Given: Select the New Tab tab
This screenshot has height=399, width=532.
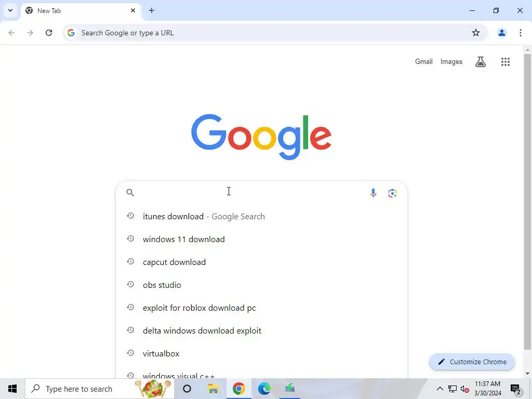Looking at the screenshot, I should tap(81, 10).
